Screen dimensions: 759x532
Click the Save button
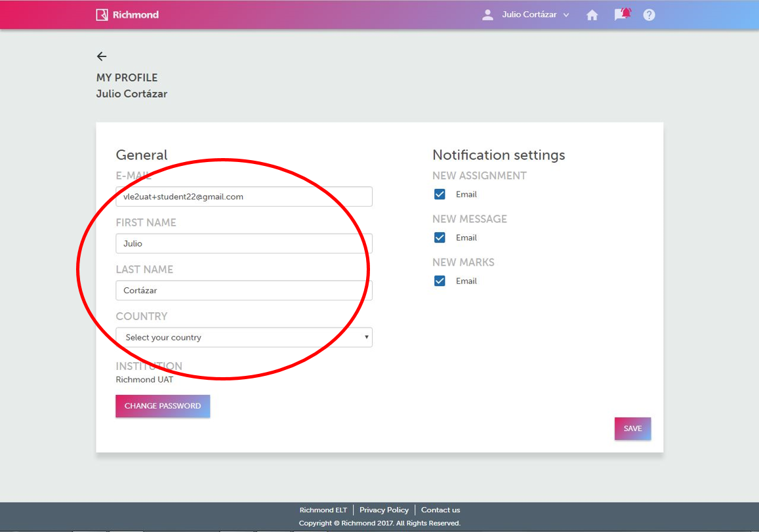[632, 428]
